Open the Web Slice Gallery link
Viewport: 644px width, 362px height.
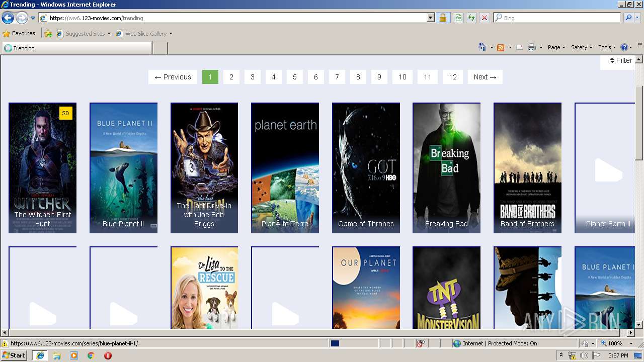coord(144,34)
